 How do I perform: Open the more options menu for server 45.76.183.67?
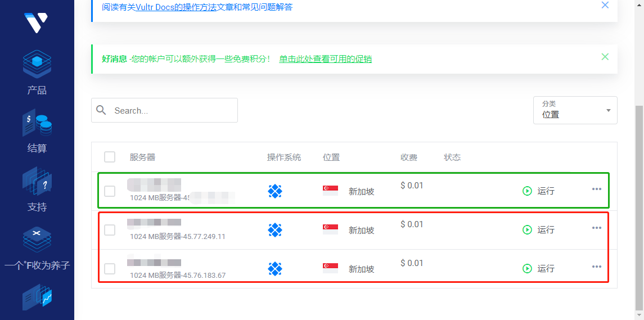(597, 267)
